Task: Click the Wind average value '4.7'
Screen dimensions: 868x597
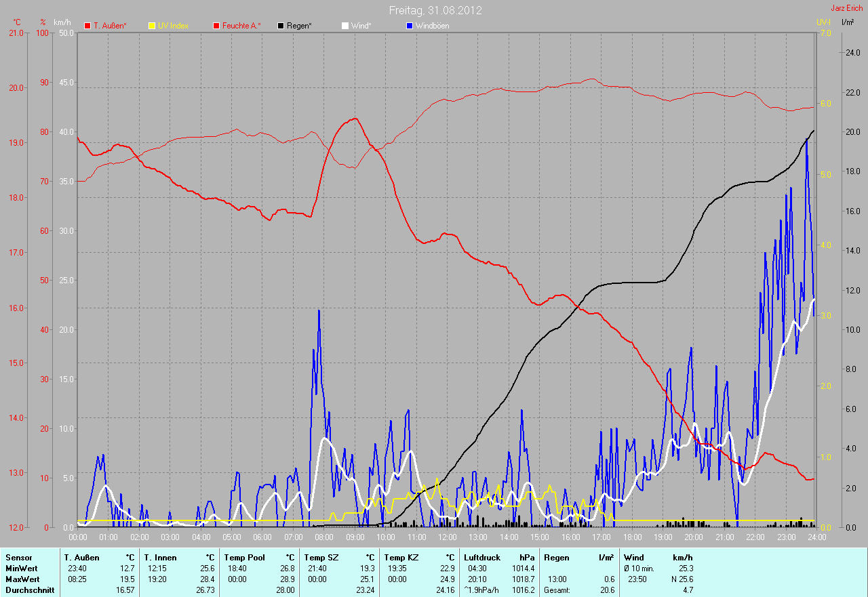Action: (687, 590)
